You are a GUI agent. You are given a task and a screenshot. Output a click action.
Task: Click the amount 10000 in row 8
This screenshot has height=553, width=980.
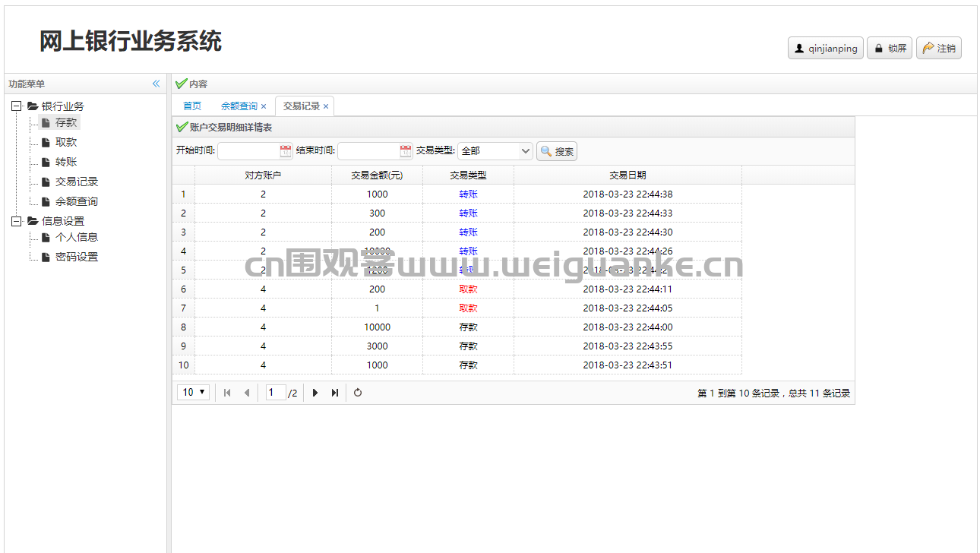[377, 327]
